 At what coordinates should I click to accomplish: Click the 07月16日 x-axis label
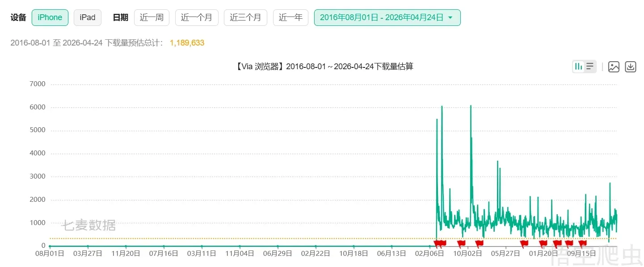[164, 254]
